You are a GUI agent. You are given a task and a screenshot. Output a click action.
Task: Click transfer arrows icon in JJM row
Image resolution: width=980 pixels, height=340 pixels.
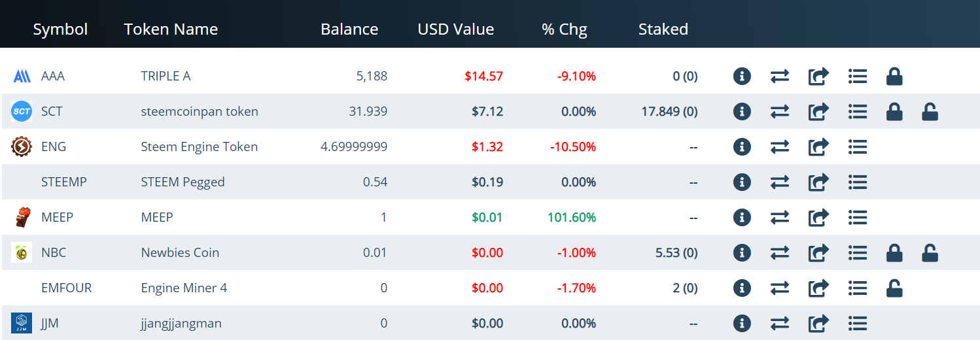click(x=779, y=324)
